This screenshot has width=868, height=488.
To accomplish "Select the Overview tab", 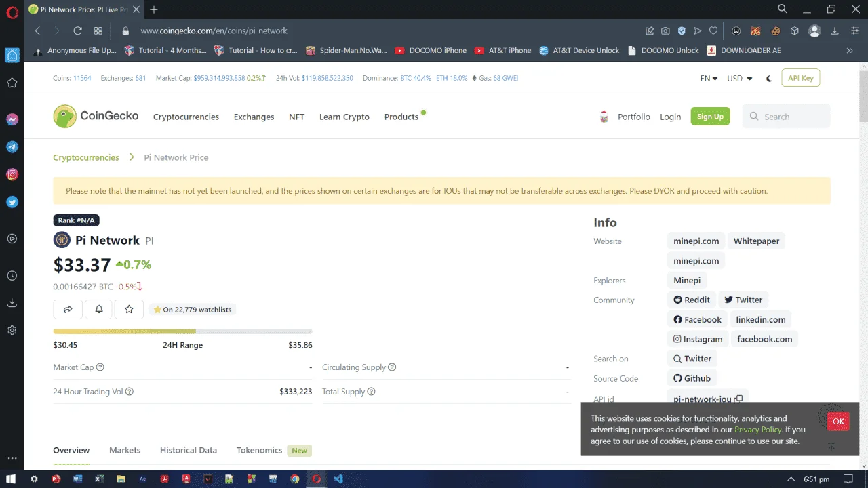I will 71,450.
